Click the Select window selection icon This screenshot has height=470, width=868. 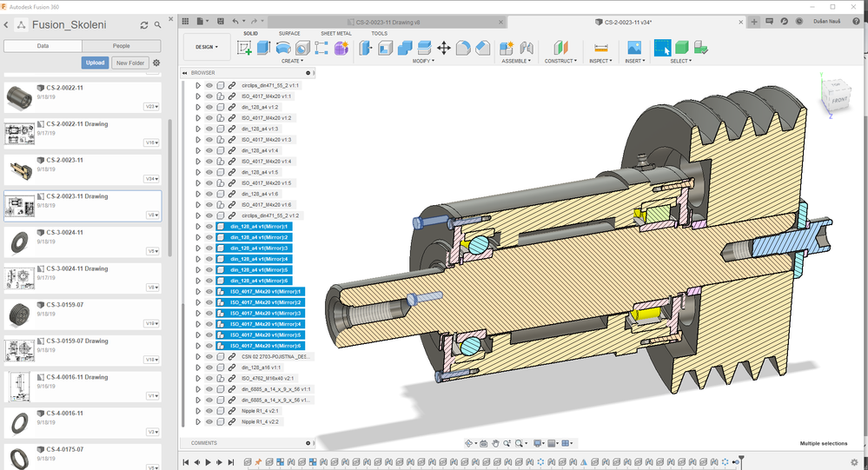662,48
